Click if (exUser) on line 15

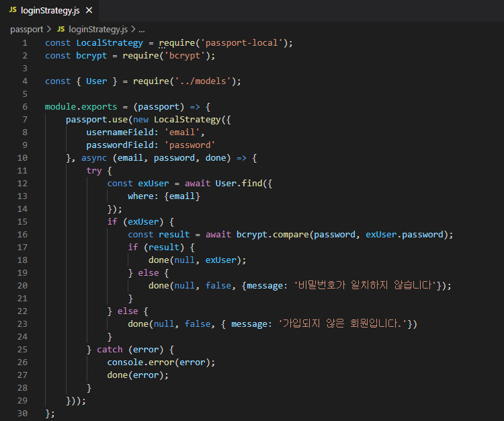pos(135,221)
